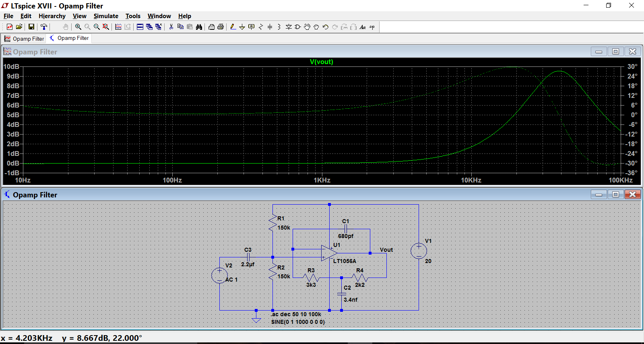Image resolution: width=644 pixels, height=344 pixels.
Task: Zoom to fit with the crossed magnifier icon
Action: 106,27
